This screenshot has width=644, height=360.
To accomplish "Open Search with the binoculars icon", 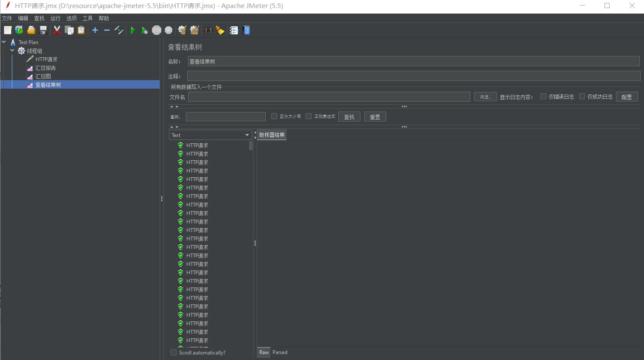I will tap(208, 30).
